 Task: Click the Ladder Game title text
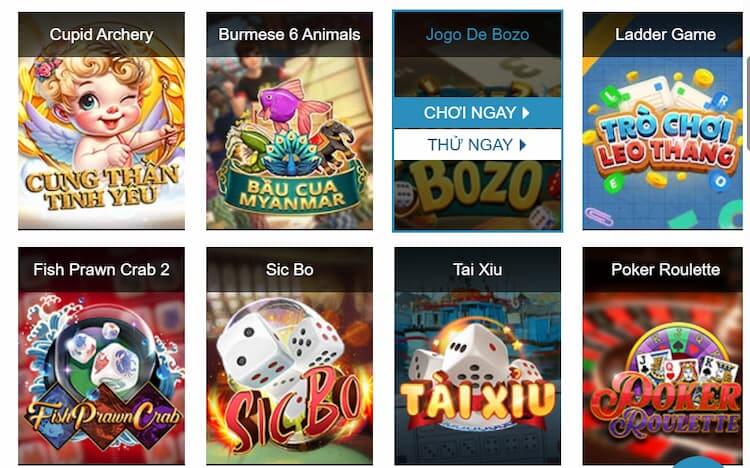[665, 34]
